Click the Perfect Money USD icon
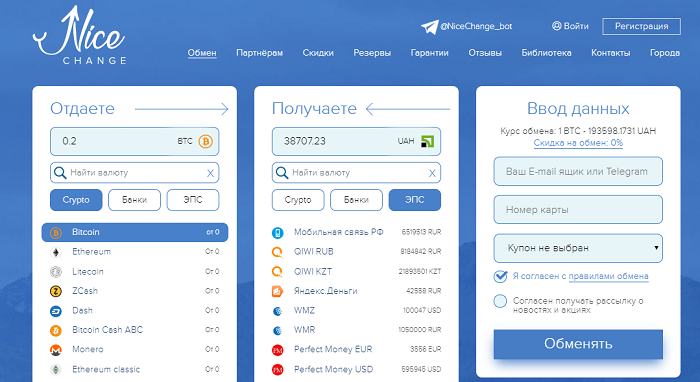700x382 pixels. click(x=278, y=370)
